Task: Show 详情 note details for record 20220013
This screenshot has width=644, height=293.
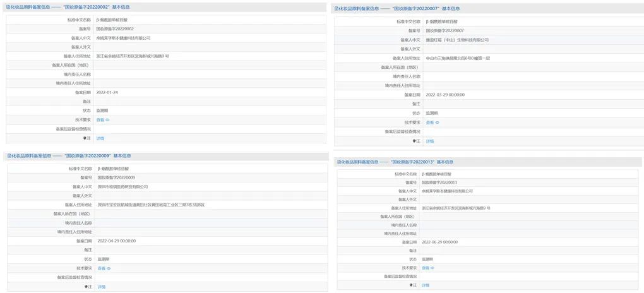Action: point(426,285)
